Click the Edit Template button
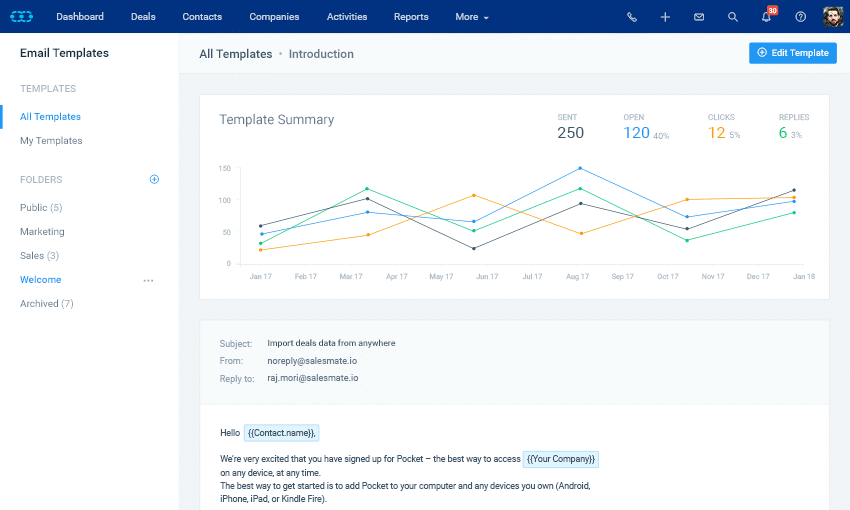 [x=793, y=53]
